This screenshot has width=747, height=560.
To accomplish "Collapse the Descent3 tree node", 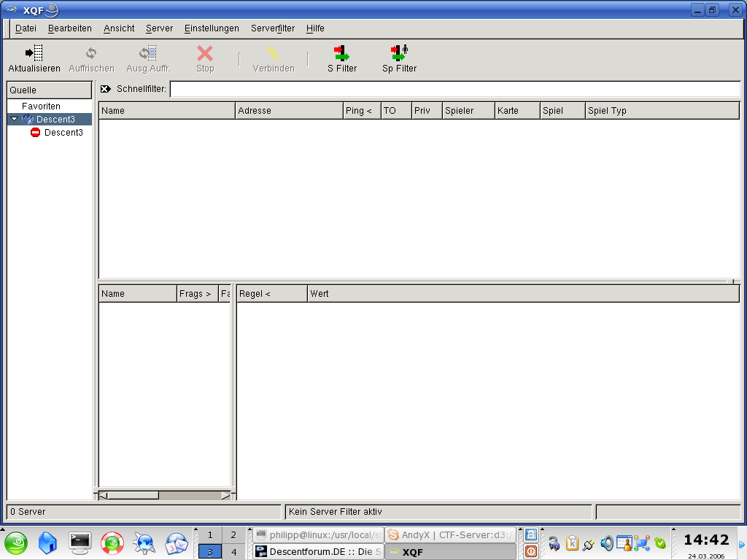I will coord(15,119).
